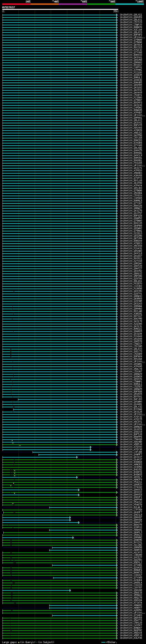Select label UniRef100_A1CZW2
Screen dimensions: 146x644
pos(131,545)
